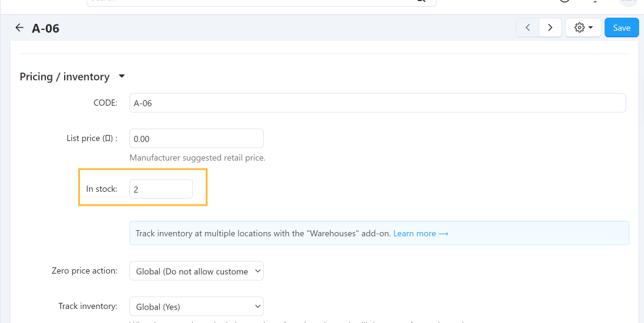Open the Track inventory dropdown

(197, 307)
